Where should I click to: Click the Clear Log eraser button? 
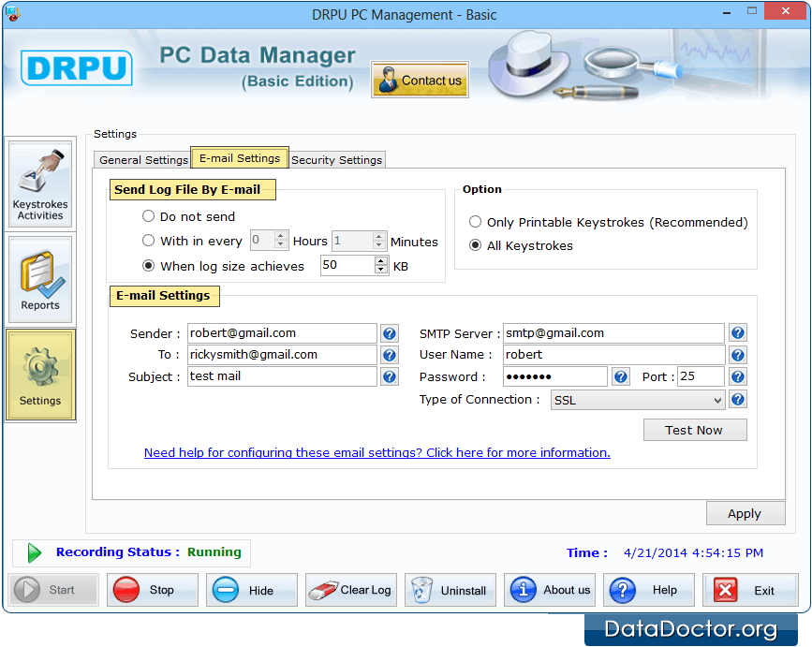(351, 590)
